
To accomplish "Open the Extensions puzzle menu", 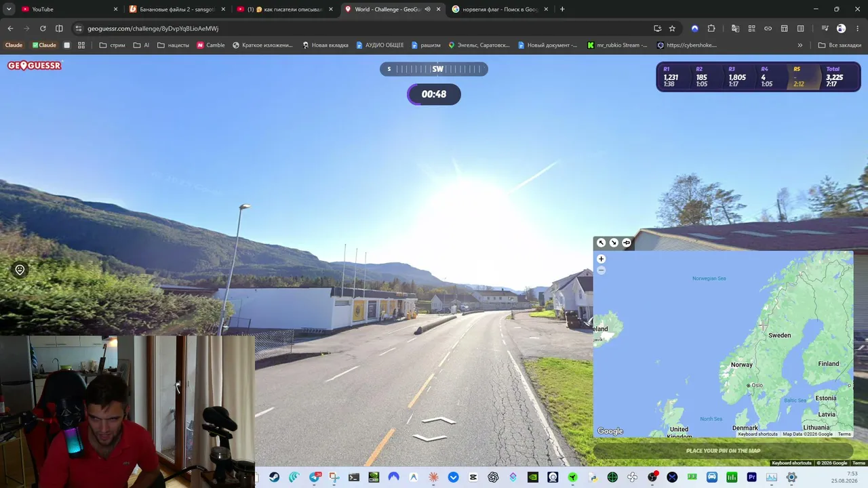I will point(711,28).
